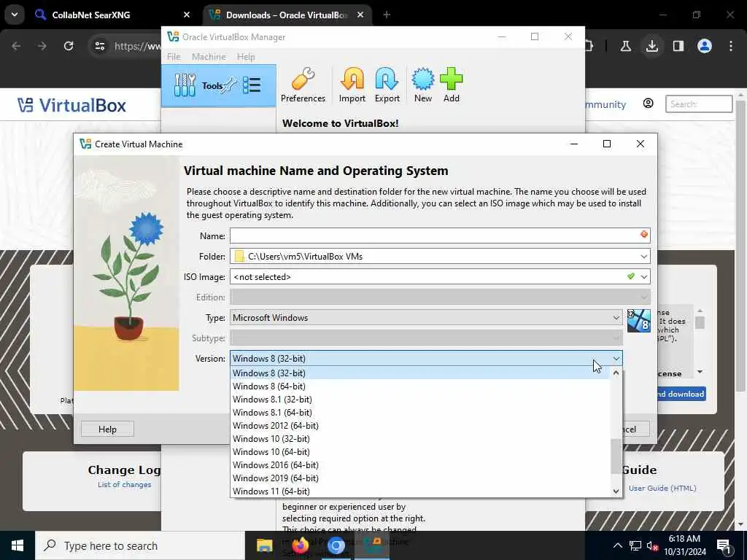Click the muted volume tray icon
Screen dimensions: 747x560
652,545
